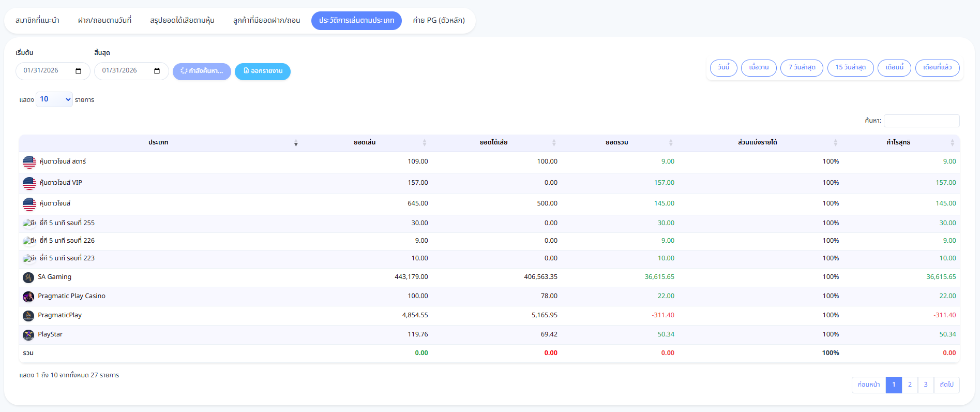Select the เดือนนี้ date range button
The height and width of the screenshot is (412, 980).
(894, 68)
